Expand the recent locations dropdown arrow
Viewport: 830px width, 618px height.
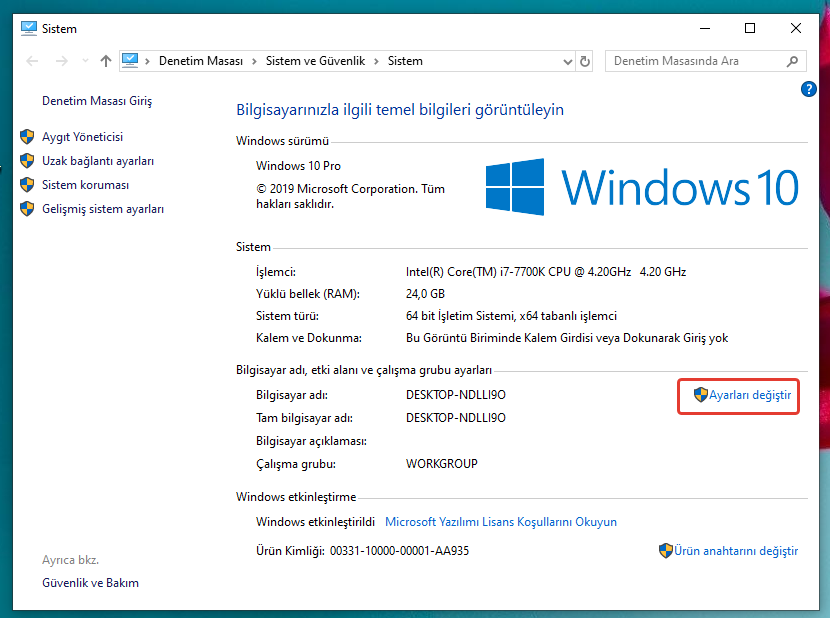[x=84, y=61]
